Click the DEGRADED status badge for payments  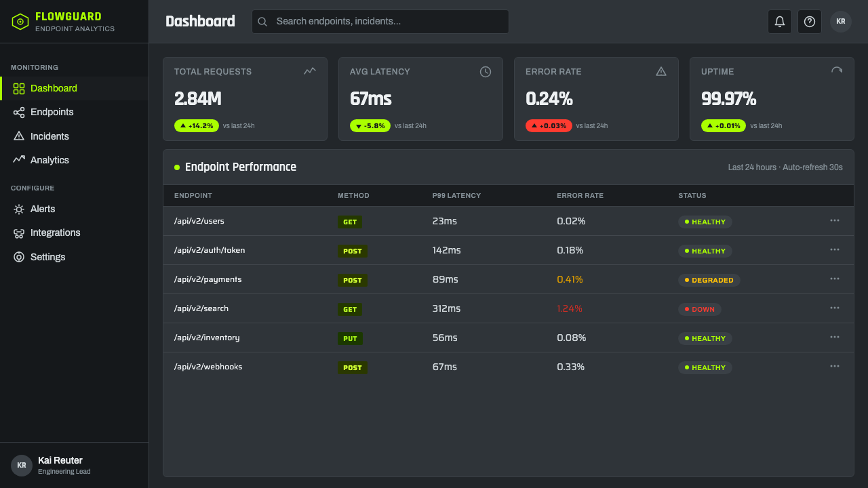click(709, 280)
